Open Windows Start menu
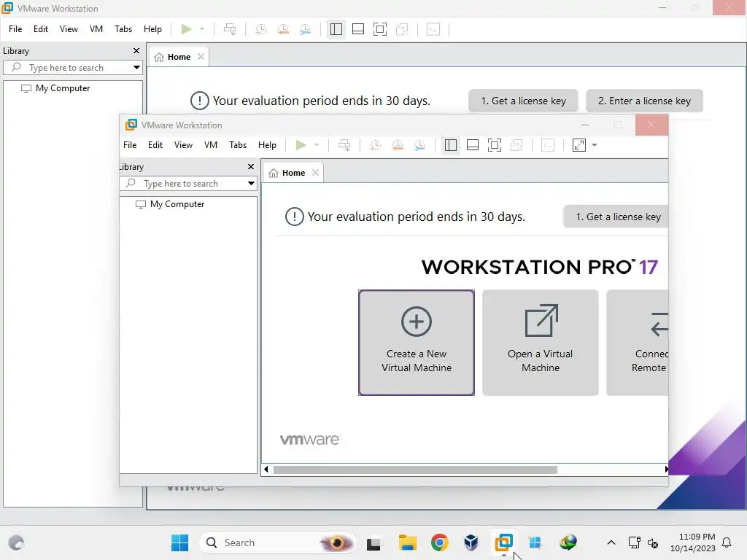This screenshot has width=747, height=560. point(179,542)
